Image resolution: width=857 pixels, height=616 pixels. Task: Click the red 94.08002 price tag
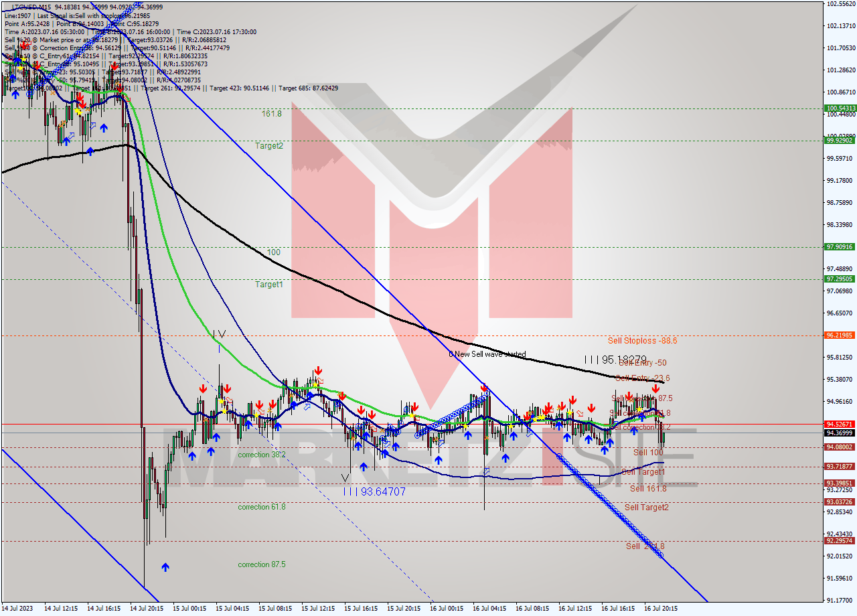840,447
